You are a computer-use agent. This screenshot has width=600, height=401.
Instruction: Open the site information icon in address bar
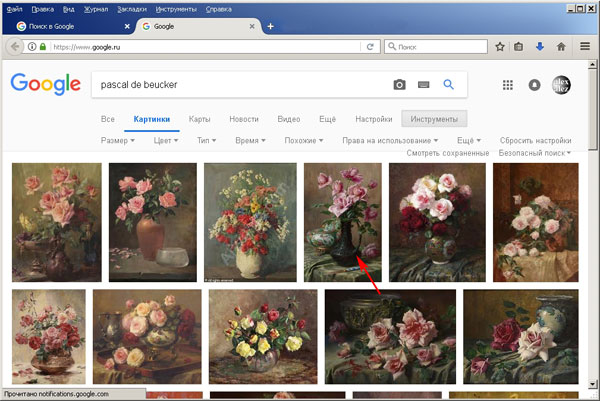tap(32, 47)
